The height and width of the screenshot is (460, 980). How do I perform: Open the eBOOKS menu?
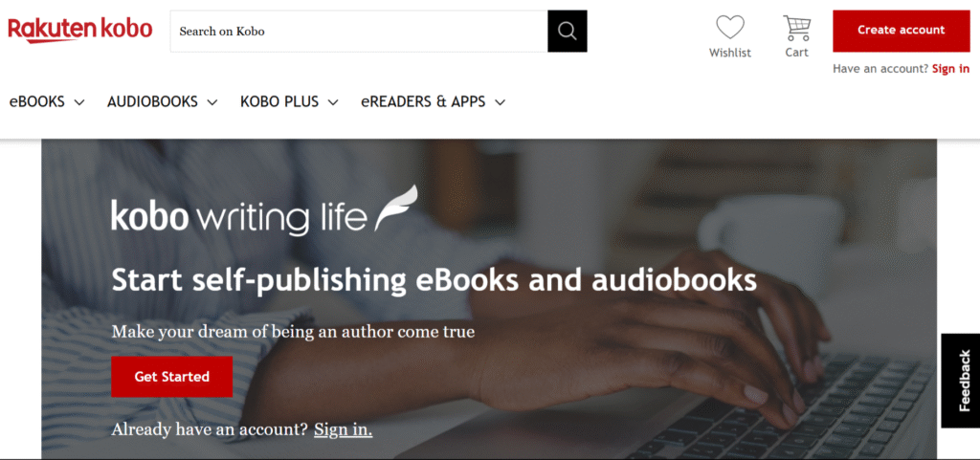(x=37, y=101)
